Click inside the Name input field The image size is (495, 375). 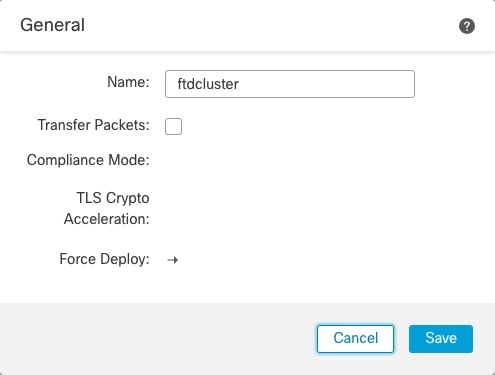[290, 84]
